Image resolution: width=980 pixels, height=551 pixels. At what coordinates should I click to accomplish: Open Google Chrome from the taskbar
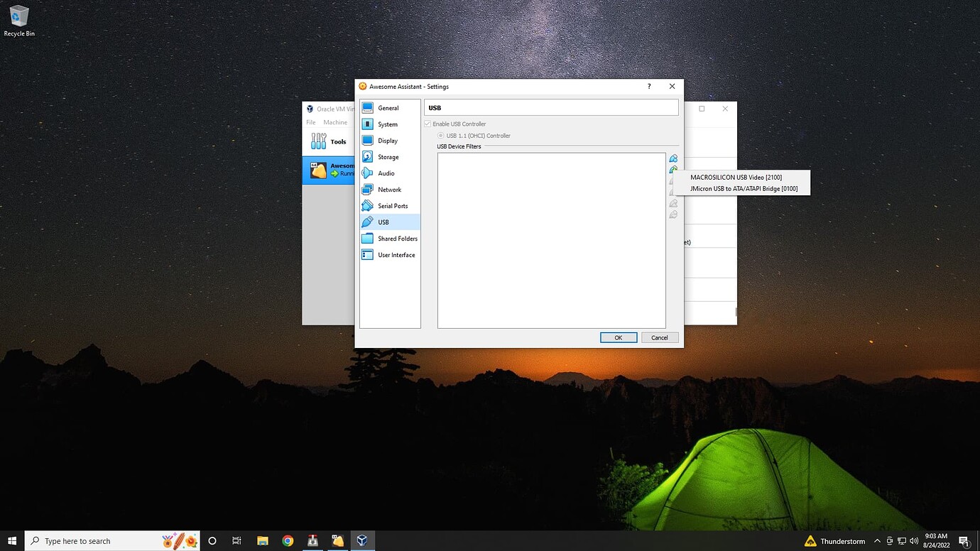(x=288, y=541)
